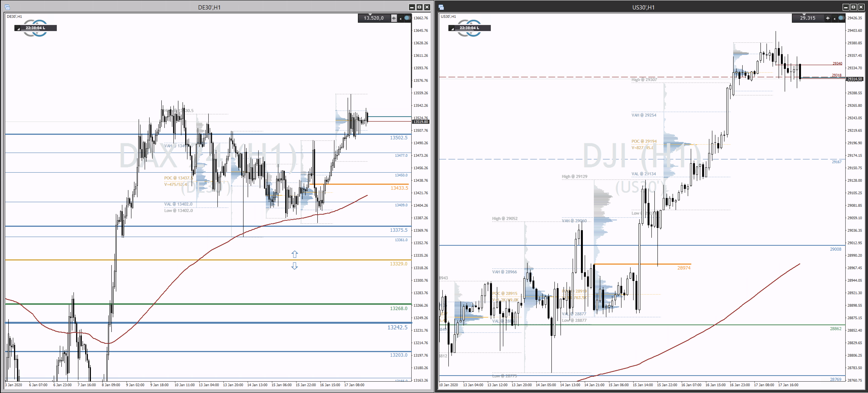Expand DE30 price panel with left arrow

point(400,19)
